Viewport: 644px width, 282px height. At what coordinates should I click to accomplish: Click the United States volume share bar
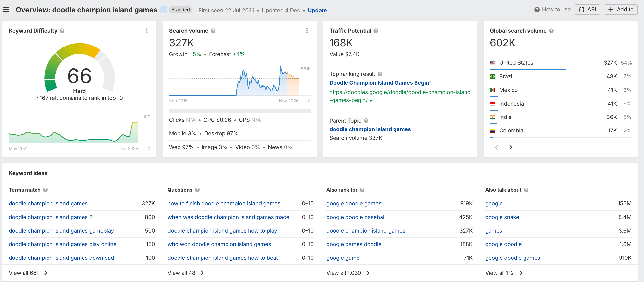[x=528, y=69]
